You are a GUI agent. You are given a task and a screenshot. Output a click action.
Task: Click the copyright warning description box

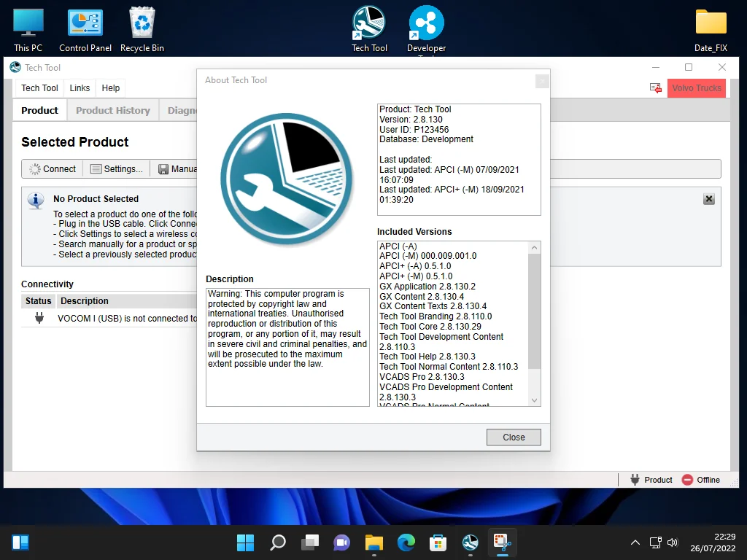[x=287, y=347]
